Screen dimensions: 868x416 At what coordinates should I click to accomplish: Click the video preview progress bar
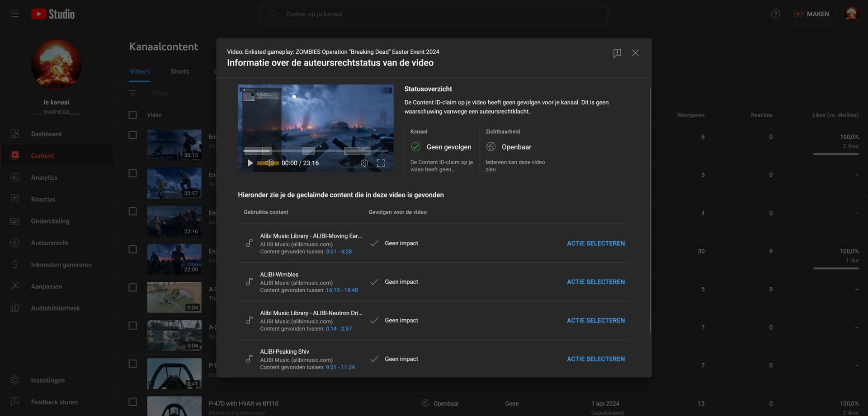315,151
